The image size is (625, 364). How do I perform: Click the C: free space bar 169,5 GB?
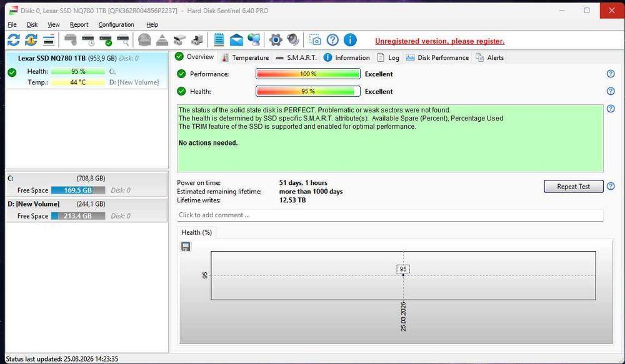pos(78,190)
